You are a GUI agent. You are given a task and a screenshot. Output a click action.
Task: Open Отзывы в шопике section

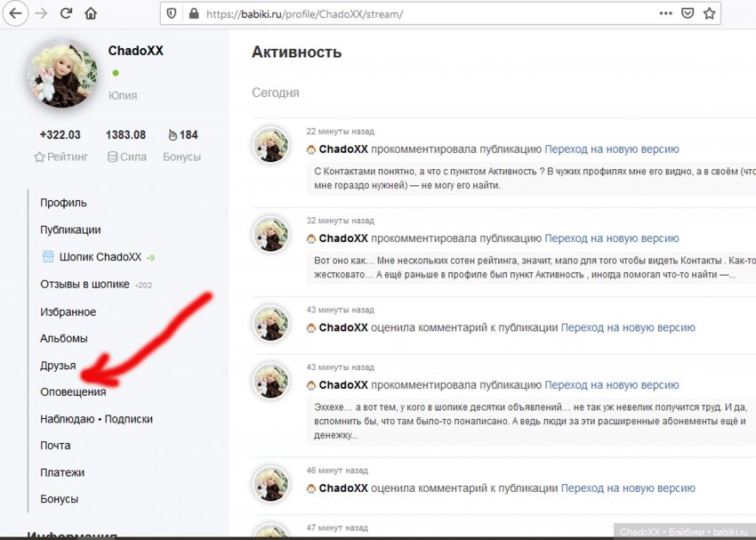pyautogui.click(x=84, y=285)
